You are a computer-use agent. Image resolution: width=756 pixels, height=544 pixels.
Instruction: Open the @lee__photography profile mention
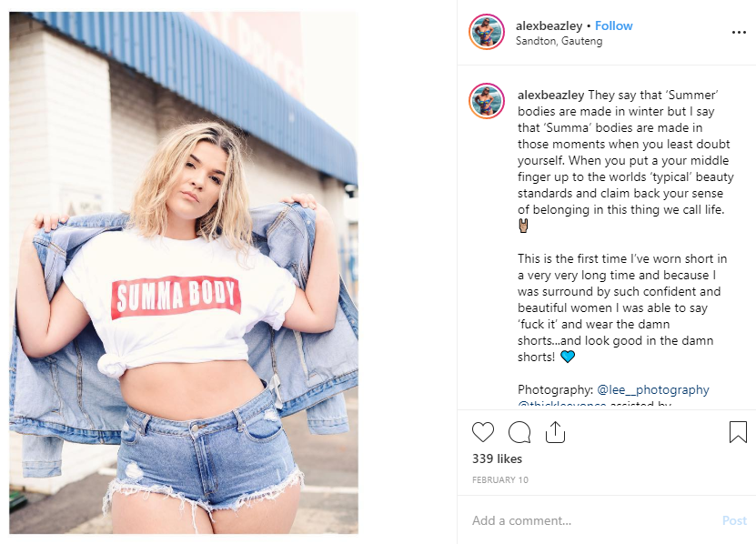[x=653, y=389]
